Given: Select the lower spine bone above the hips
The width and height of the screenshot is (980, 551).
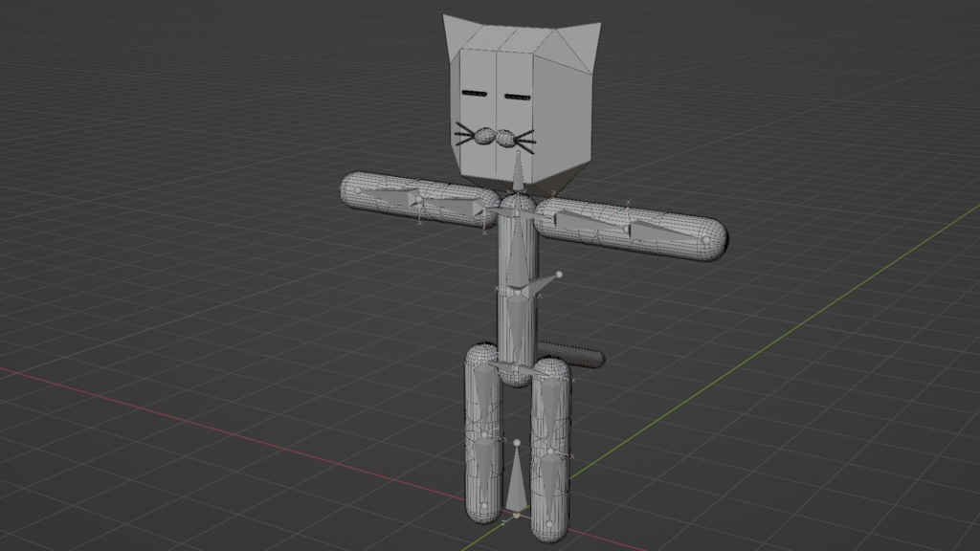Looking at the screenshot, I should tap(517, 329).
